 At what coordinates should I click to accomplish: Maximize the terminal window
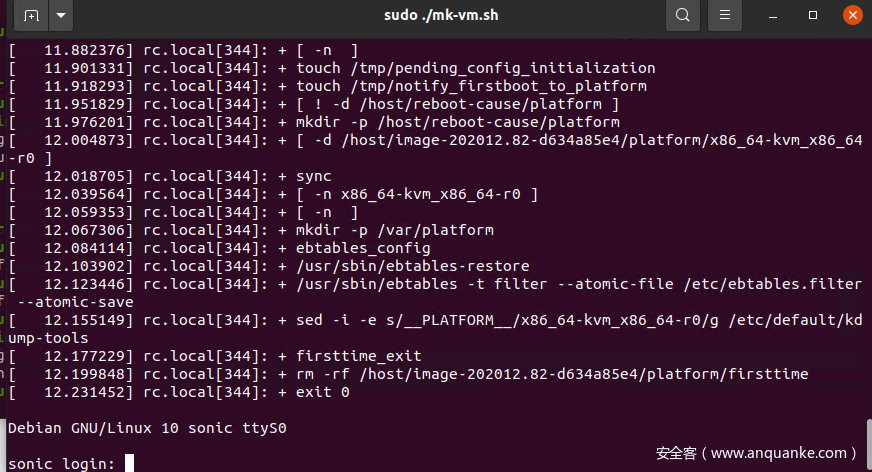[x=813, y=15]
